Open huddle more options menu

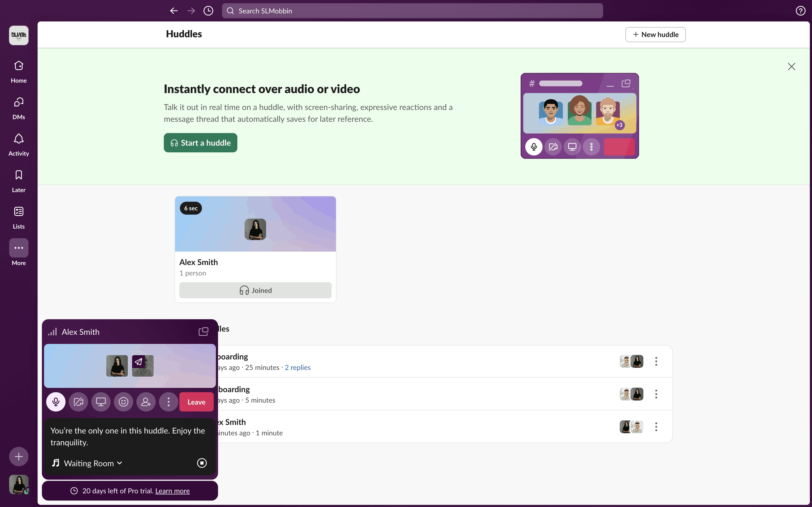pyautogui.click(x=168, y=402)
